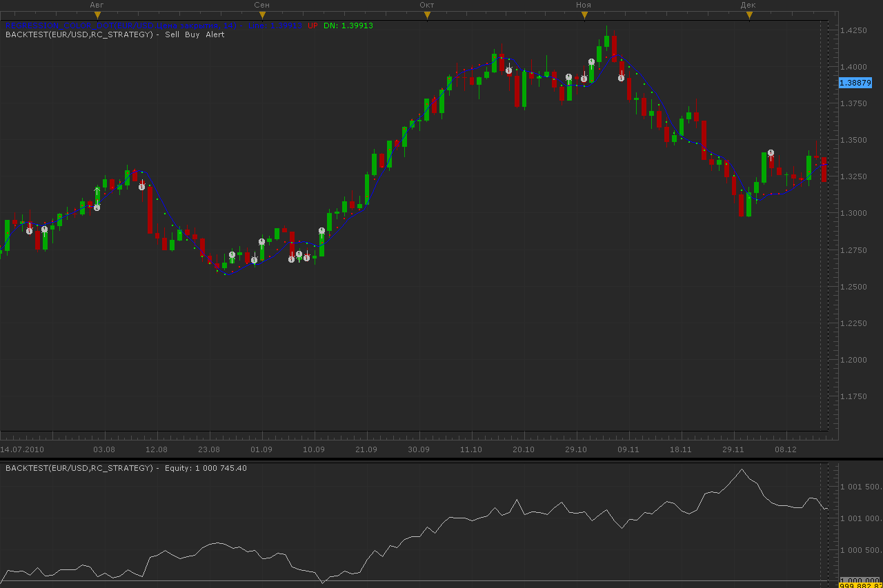This screenshot has width=883, height=588.
Task: Click the Авг month triangle marker
Action: (97, 15)
